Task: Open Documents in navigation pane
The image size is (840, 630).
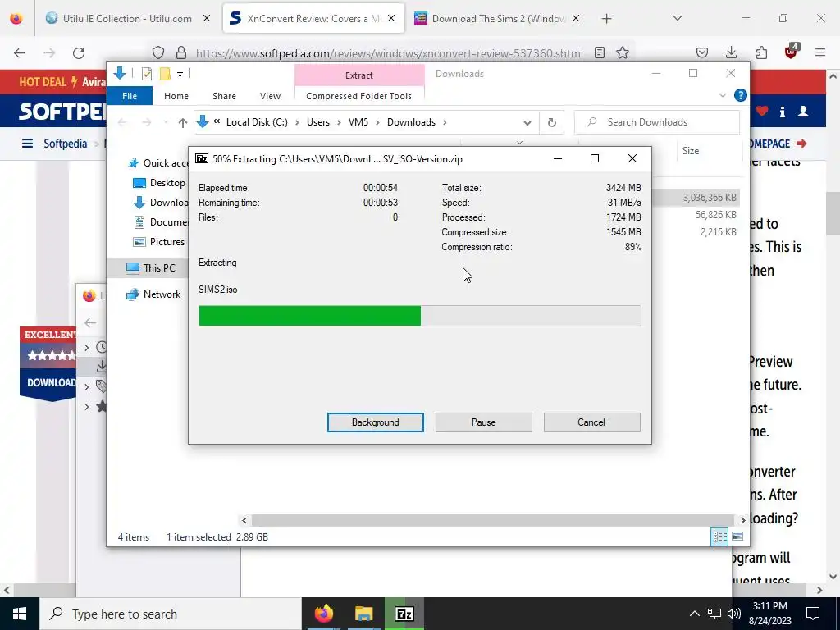Action: (x=161, y=221)
